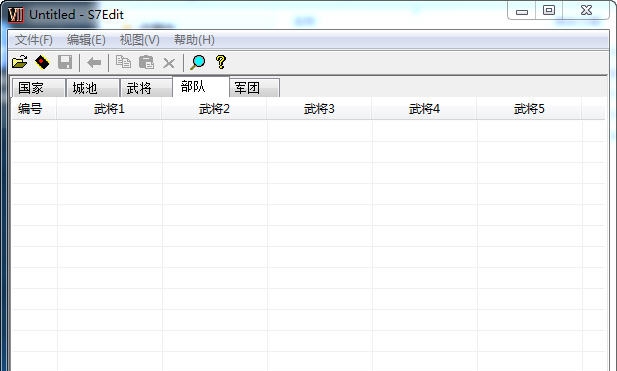Click the 武将3 column header

coord(320,109)
